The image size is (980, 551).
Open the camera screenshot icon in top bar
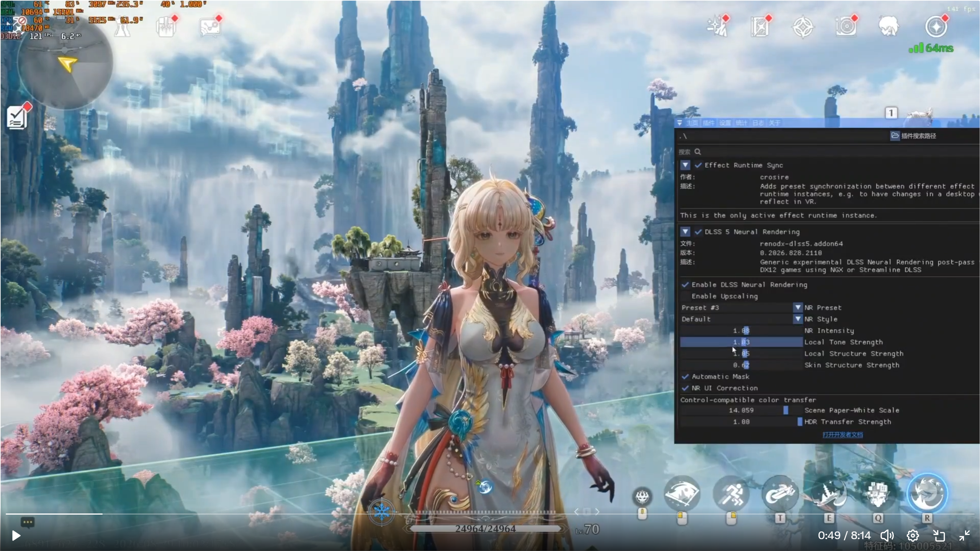click(846, 27)
